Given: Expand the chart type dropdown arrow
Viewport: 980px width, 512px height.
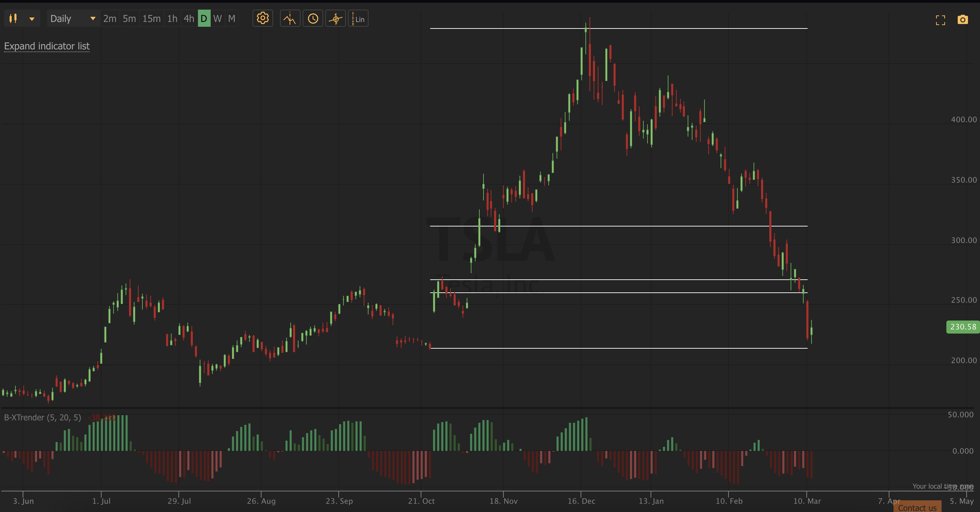Looking at the screenshot, I should pos(32,19).
